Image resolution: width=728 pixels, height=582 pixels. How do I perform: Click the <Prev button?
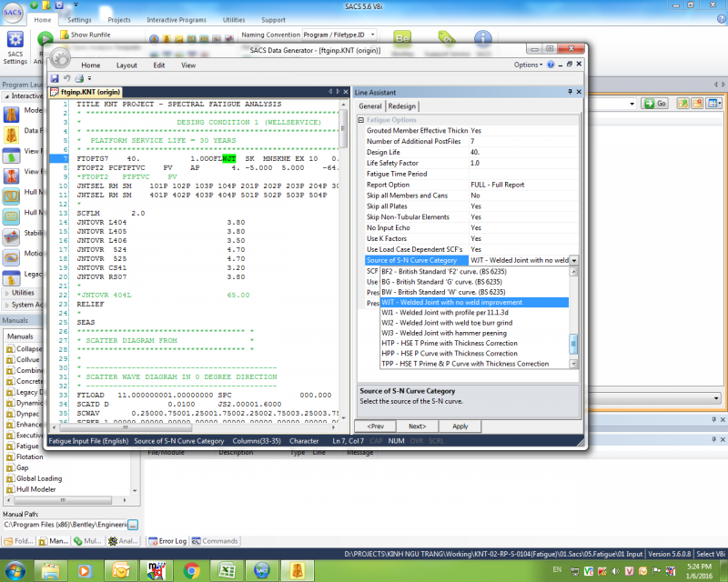tap(376, 426)
